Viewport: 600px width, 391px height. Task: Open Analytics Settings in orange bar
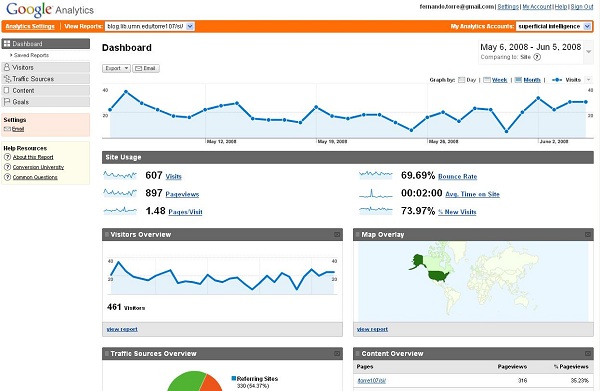tap(30, 26)
